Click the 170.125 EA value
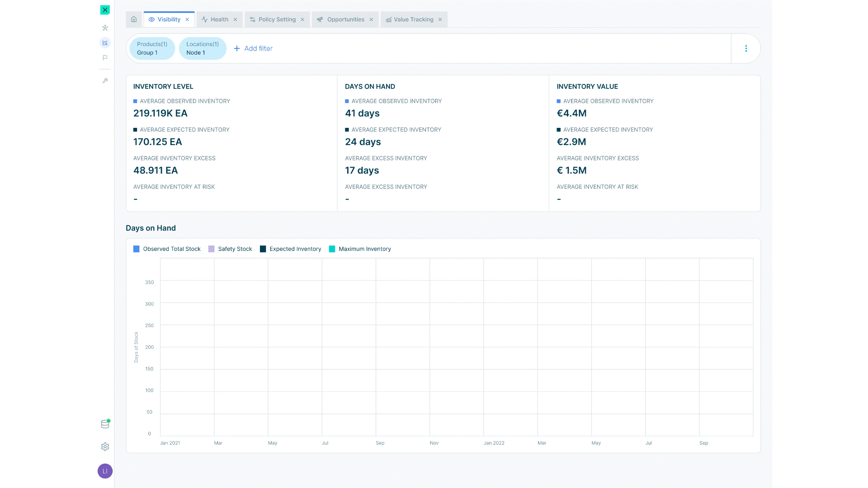 pos(158,142)
